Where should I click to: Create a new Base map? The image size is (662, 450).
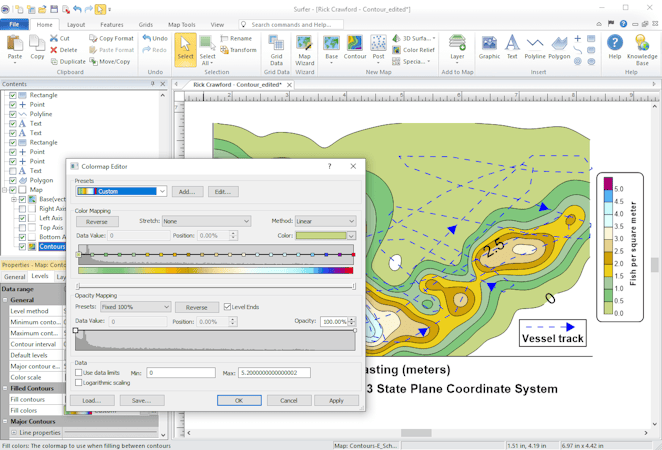[x=331, y=49]
